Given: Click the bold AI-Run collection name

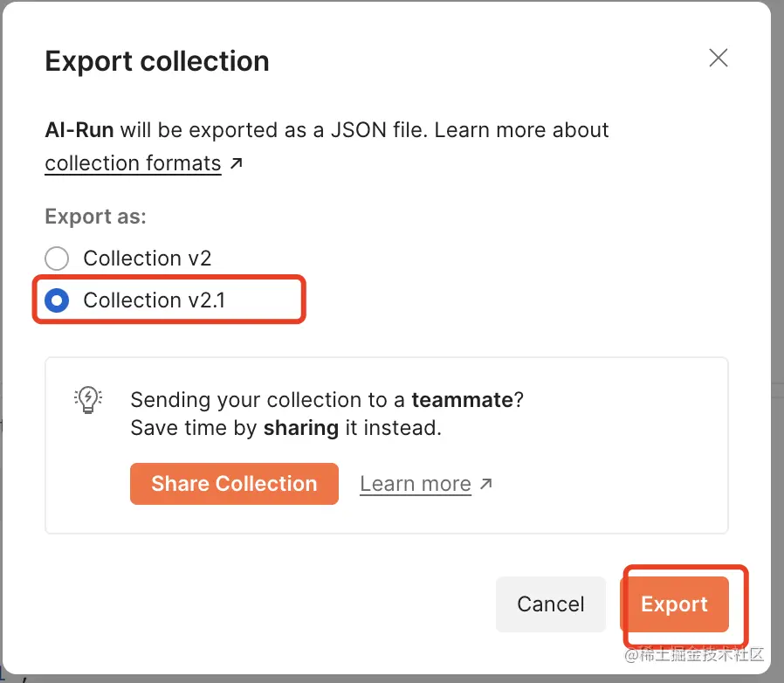Looking at the screenshot, I should point(79,130).
